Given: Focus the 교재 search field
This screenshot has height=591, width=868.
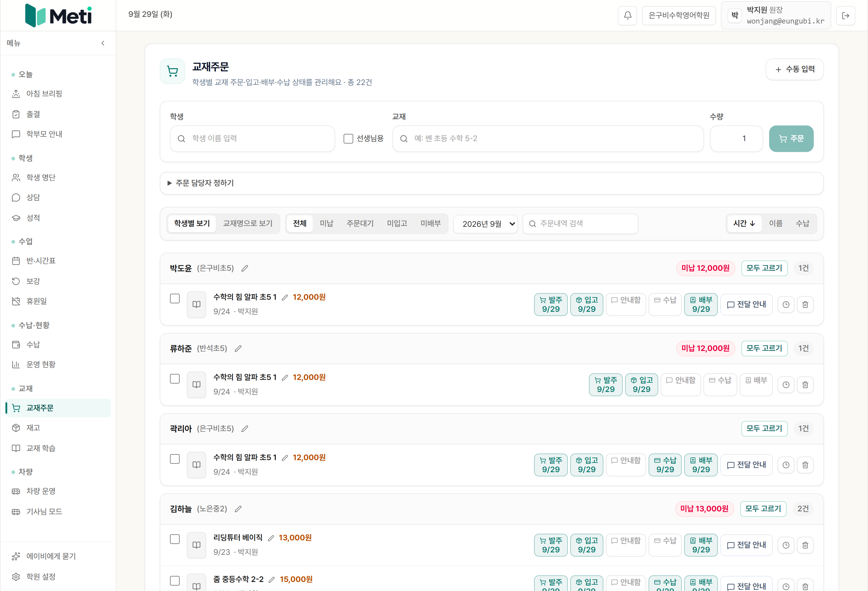Looking at the screenshot, I should [548, 139].
